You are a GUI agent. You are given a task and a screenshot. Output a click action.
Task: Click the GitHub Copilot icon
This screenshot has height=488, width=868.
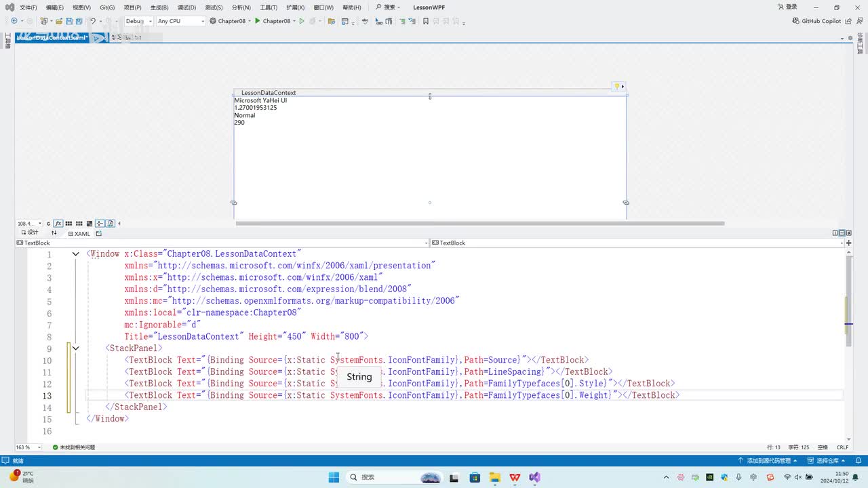[x=796, y=21]
